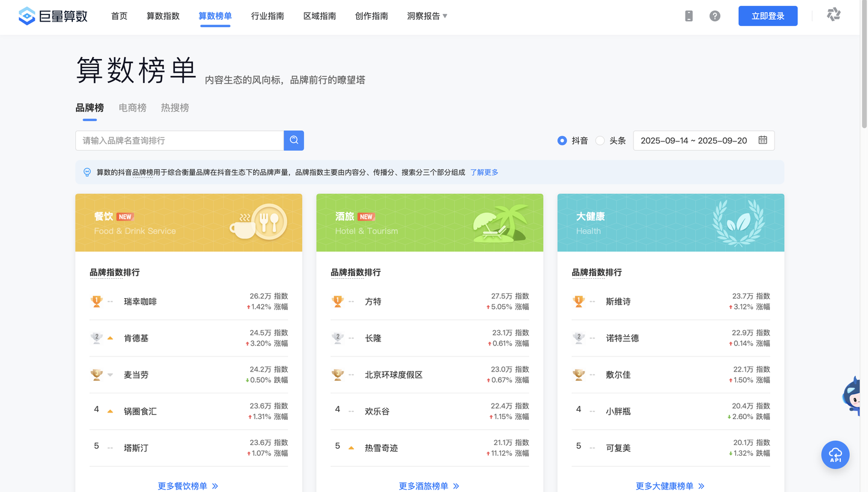
Task: Switch to the 热搜榜 tab
Action: [175, 107]
